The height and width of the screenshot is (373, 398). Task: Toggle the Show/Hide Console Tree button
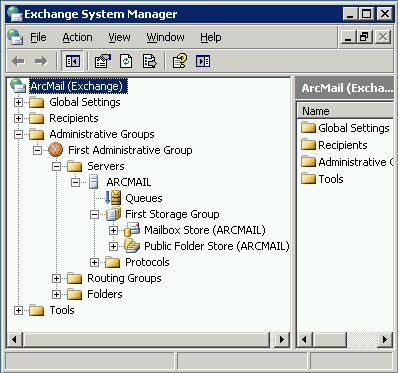point(72,61)
